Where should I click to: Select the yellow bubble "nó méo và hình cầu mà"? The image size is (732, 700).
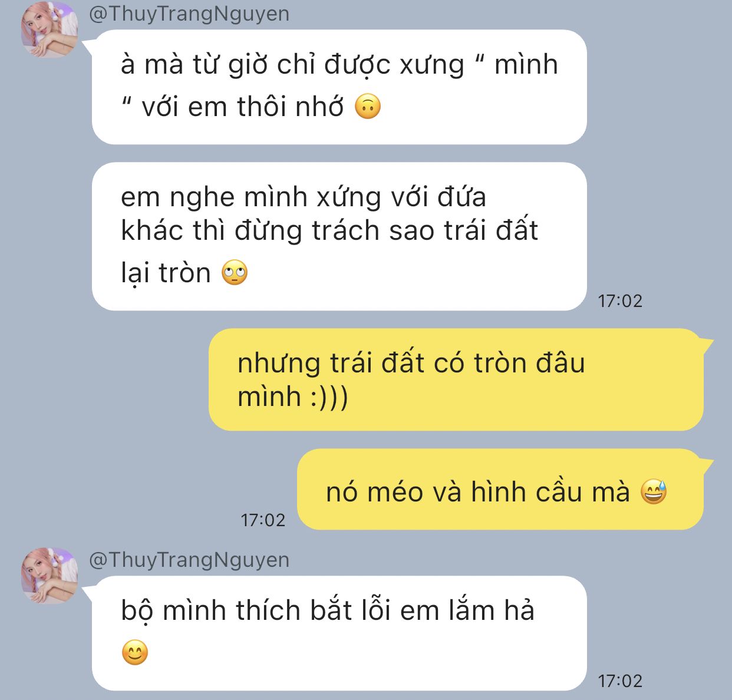[x=500, y=490]
